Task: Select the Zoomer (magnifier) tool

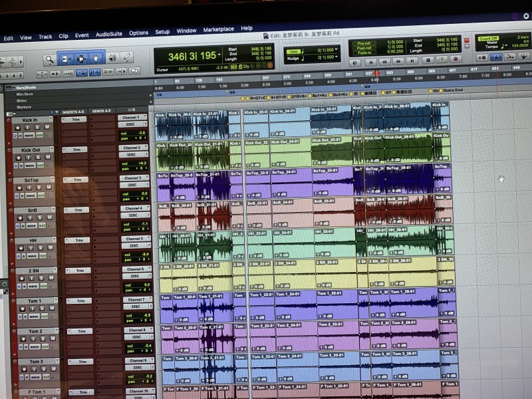Action: (x=50, y=60)
